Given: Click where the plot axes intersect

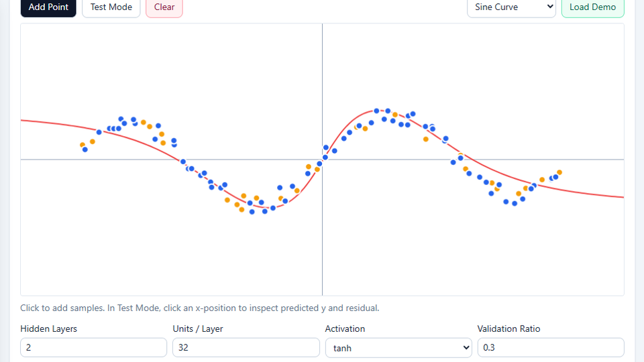Looking at the screenshot, I should click(322, 160).
